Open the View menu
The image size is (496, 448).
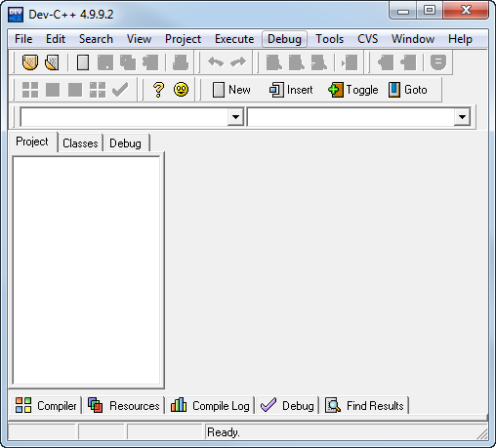coord(139,39)
